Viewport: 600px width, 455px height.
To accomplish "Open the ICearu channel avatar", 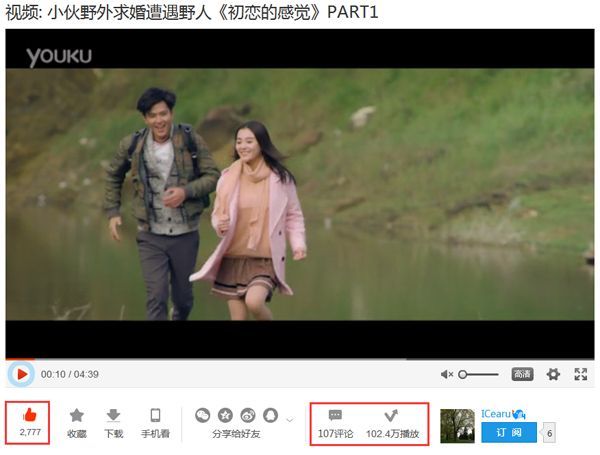I will tap(457, 426).
